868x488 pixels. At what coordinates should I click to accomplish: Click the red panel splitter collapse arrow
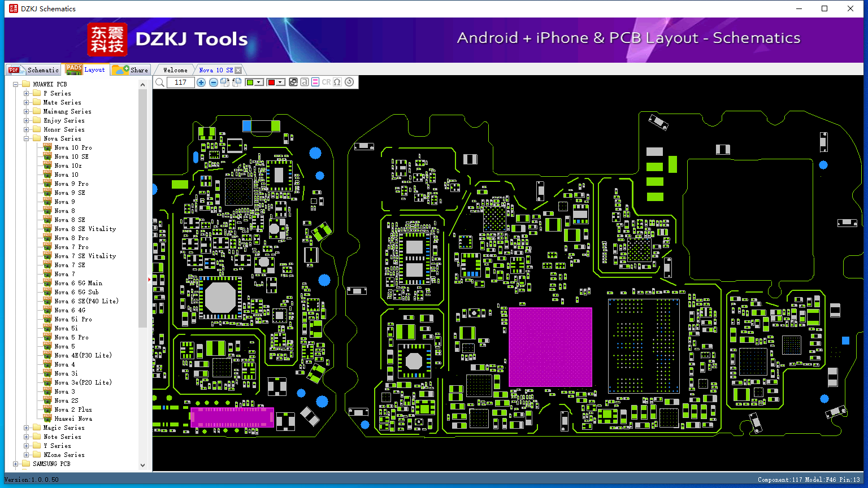click(150, 279)
